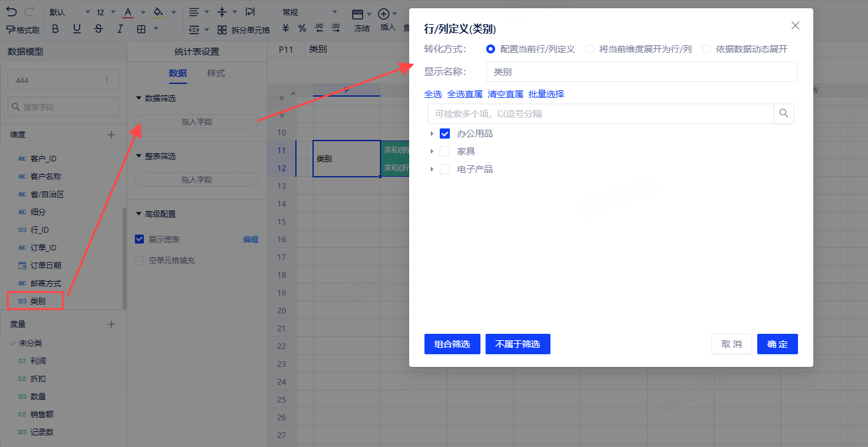868x447 pixels.
Task: Select the 数据 tab
Action: (178, 73)
